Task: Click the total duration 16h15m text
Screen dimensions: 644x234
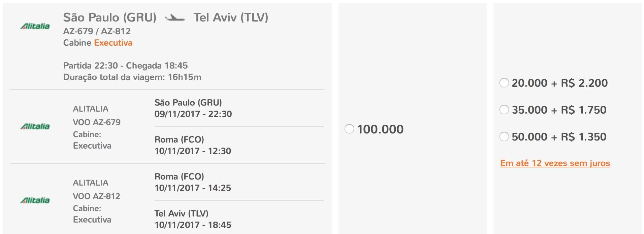Action: pos(184,77)
